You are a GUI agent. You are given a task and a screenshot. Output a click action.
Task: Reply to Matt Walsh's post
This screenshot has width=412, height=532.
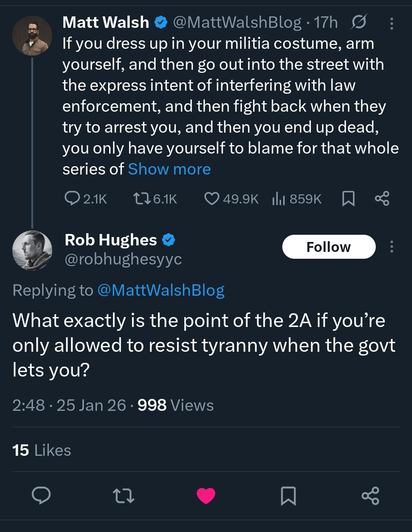pos(71,199)
